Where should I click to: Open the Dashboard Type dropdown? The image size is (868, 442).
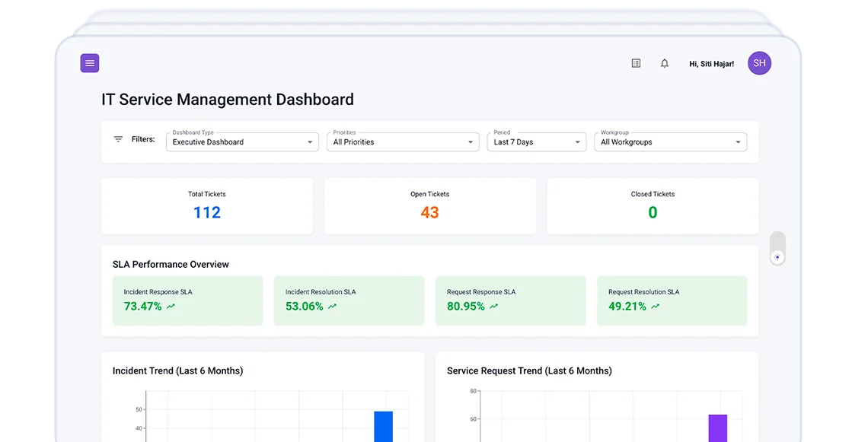242,142
